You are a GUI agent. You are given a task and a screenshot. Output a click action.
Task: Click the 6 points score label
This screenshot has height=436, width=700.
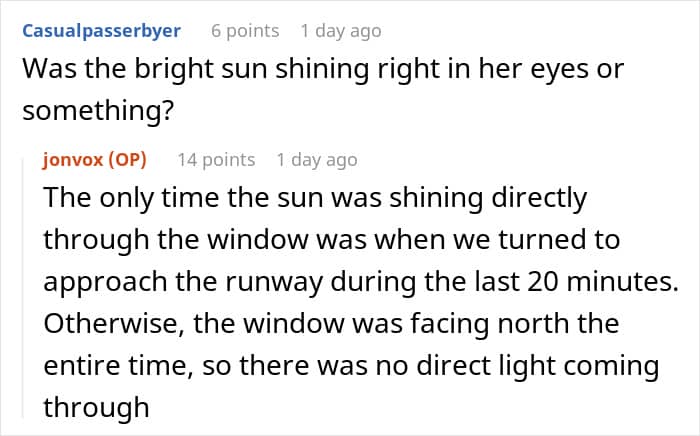pyautogui.click(x=245, y=31)
